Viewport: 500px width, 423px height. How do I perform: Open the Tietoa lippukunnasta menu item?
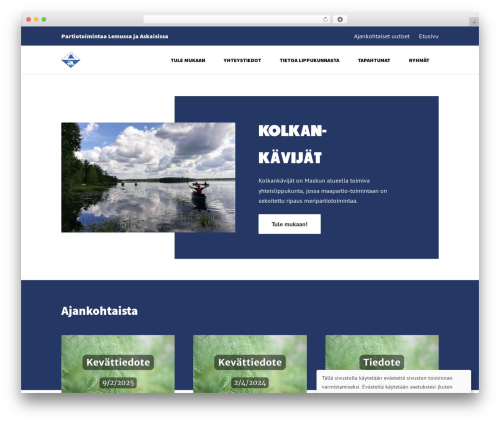coord(309,60)
